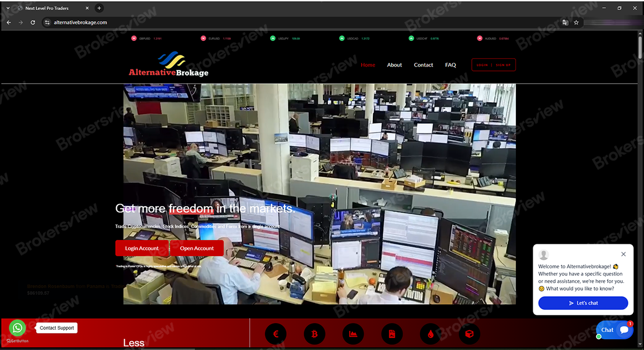Click LOGIN in the header button
644x350 pixels.
click(x=482, y=65)
